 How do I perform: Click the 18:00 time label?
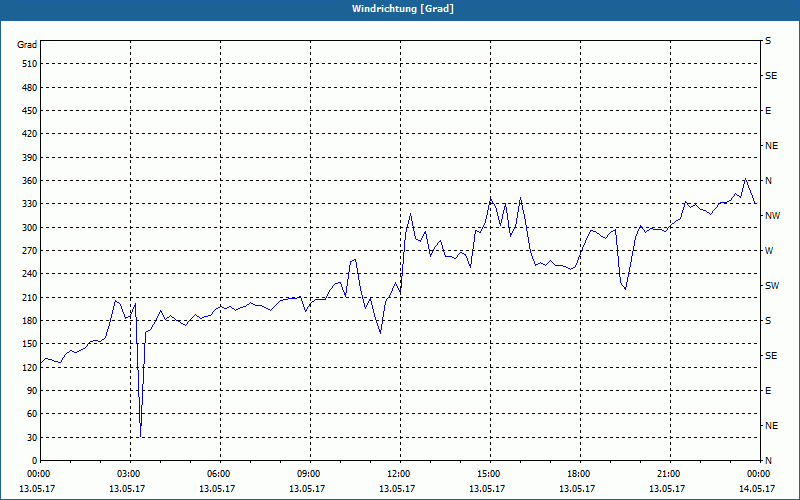[x=578, y=474]
